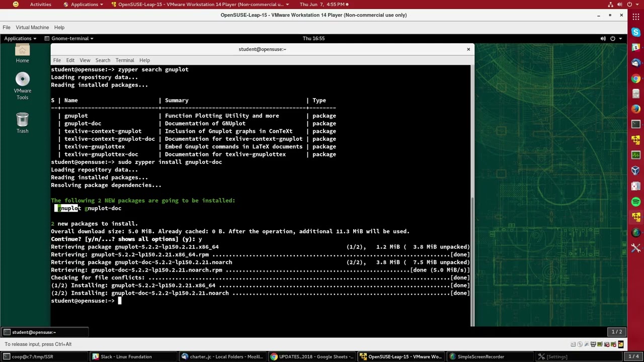The height and width of the screenshot is (362, 644).
Task: Open the tools wrench icon in dock
Action: [x=636, y=248]
